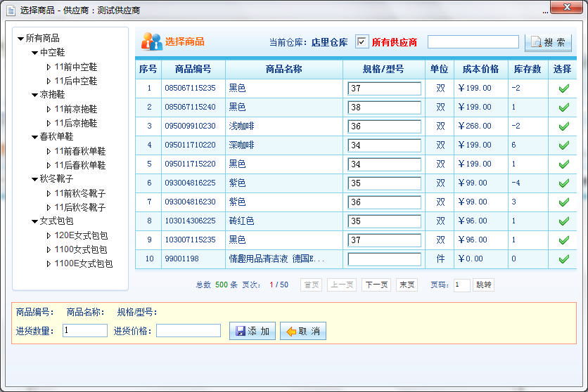Choose row 8 product with green checkmark

563,221
